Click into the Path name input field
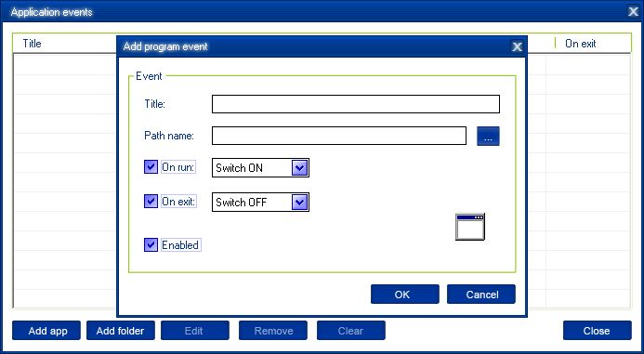 coord(339,136)
